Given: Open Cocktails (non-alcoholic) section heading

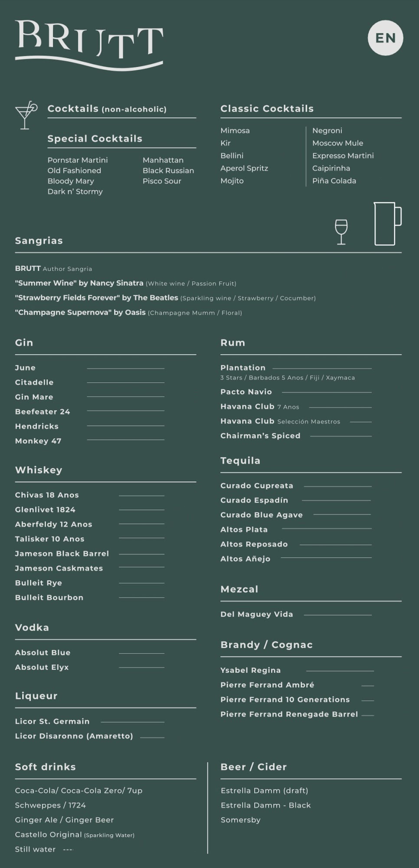Looking at the screenshot, I should (107, 109).
